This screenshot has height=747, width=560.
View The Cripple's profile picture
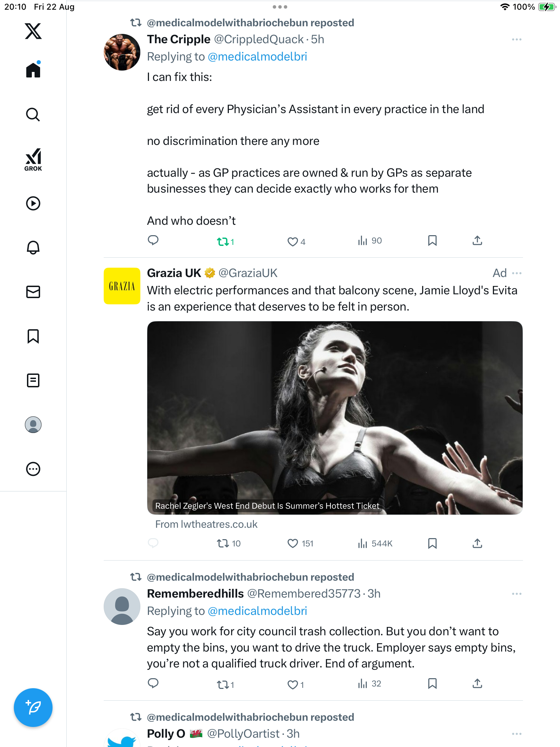coord(122,52)
